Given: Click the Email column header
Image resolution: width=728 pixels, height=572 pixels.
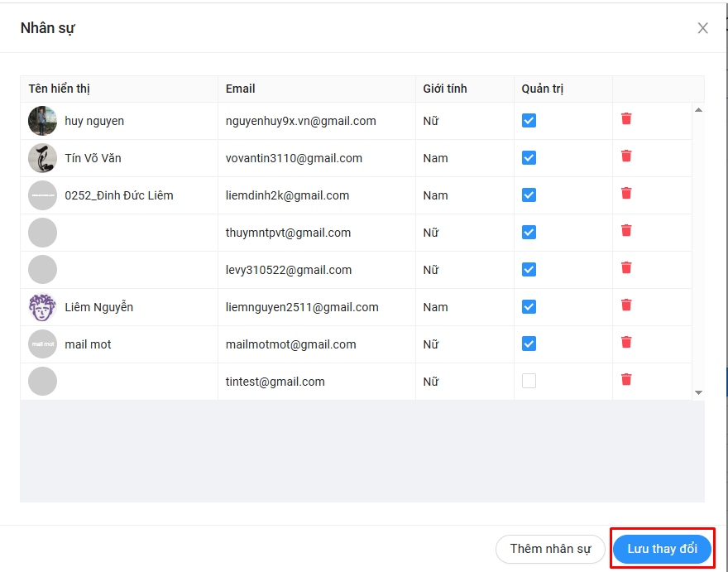Looking at the screenshot, I should click(x=241, y=89).
